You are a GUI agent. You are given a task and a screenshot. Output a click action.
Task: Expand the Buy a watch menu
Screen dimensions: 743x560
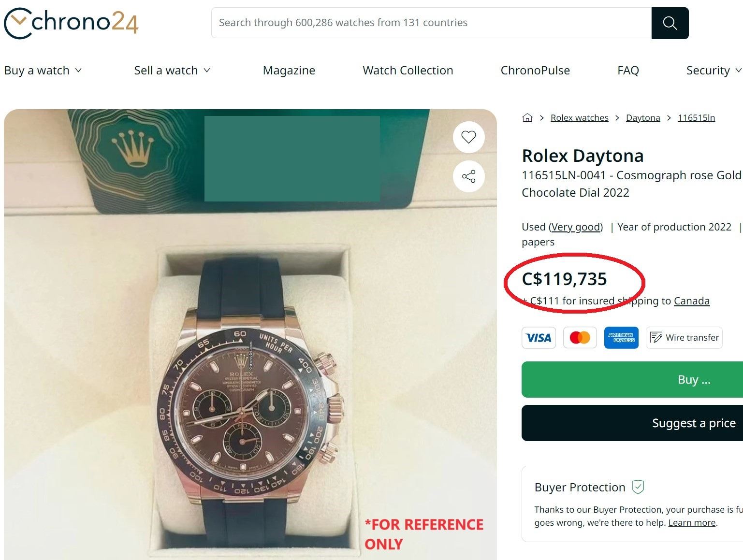click(43, 71)
